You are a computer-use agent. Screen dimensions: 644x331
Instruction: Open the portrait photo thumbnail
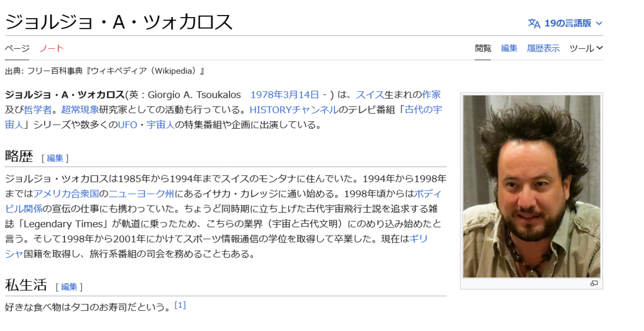(532, 186)
